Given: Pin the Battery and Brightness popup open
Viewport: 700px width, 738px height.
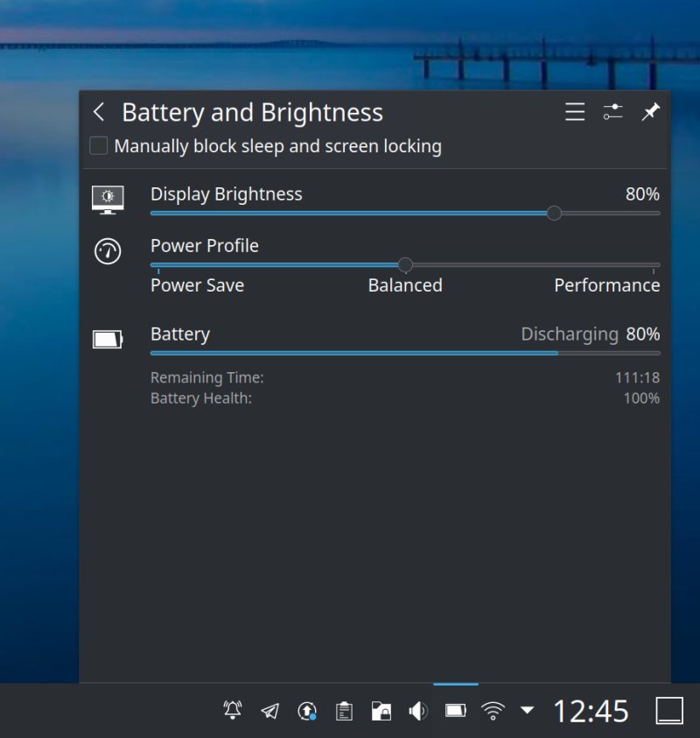Looking at the screenshot, I should click(x=650, y=112).
